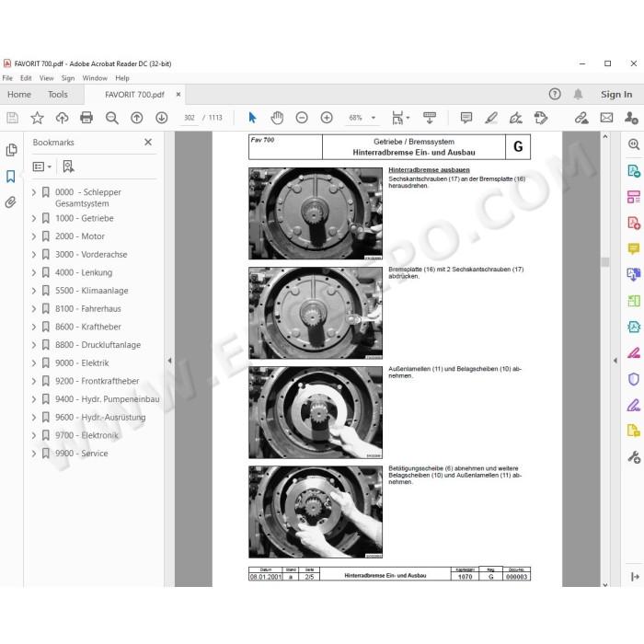The image size is (644, 644).
Task: Click the Sign In button
Action: (x=616, y=95)
